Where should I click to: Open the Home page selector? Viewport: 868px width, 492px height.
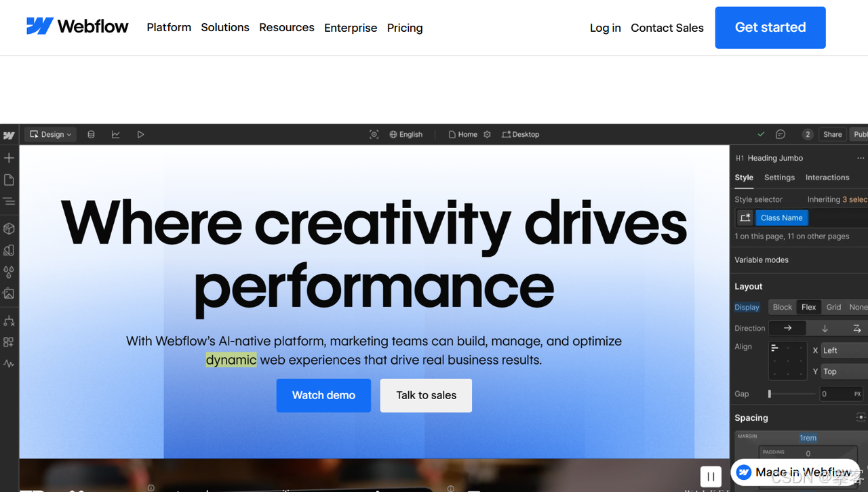[x=462, y=134]
